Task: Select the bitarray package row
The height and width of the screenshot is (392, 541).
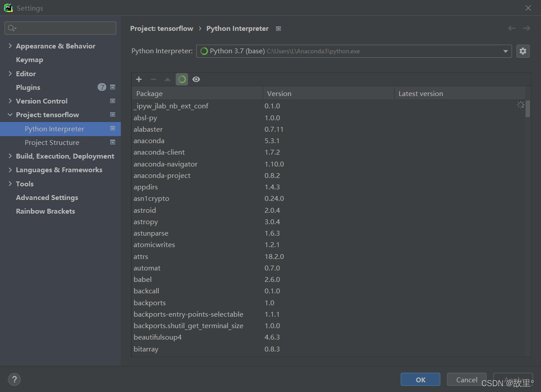Action: [x=328, y=349]
